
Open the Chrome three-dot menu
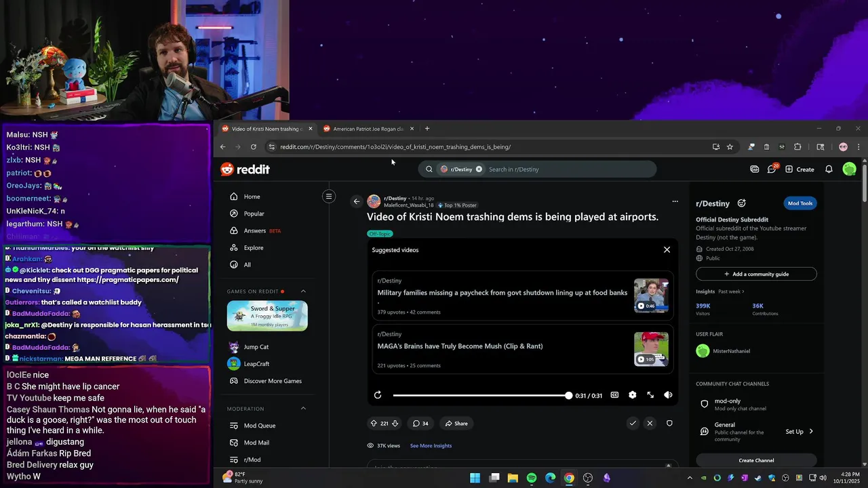[x=859, y=147]
